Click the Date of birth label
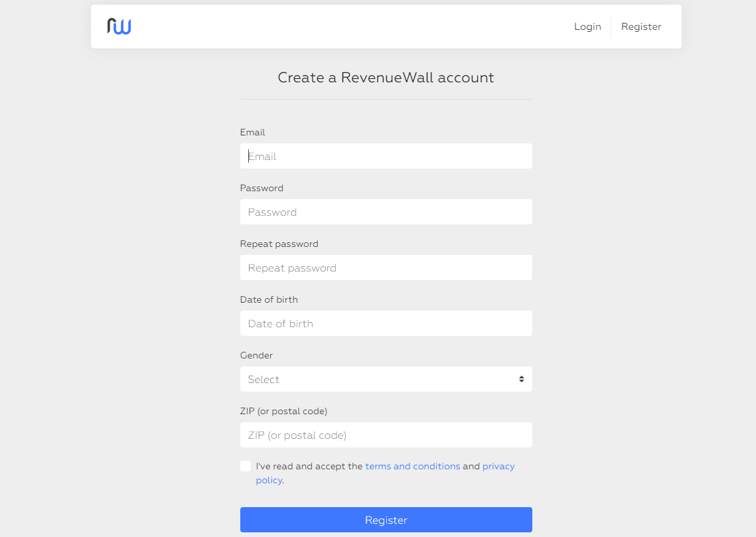 (269, 299)
